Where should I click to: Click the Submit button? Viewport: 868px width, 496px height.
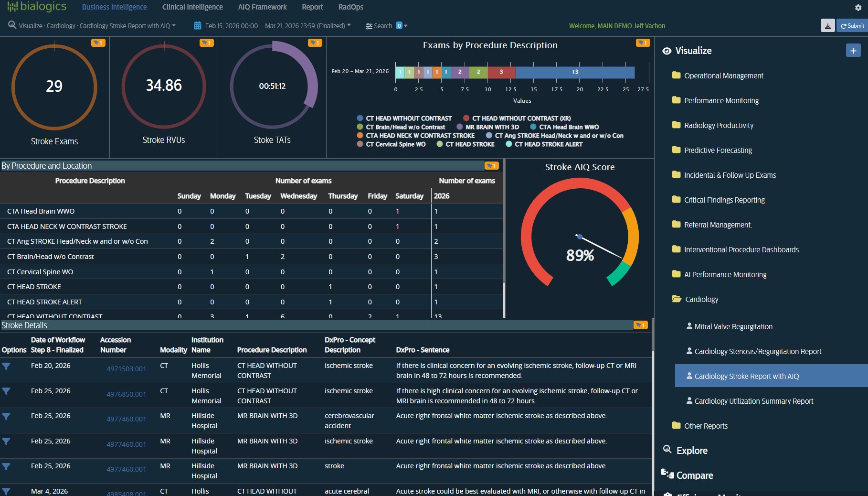point(852,26)
